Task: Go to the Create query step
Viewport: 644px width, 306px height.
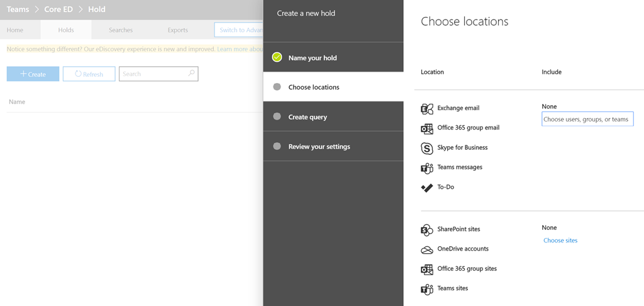Action: click(308, 116)
